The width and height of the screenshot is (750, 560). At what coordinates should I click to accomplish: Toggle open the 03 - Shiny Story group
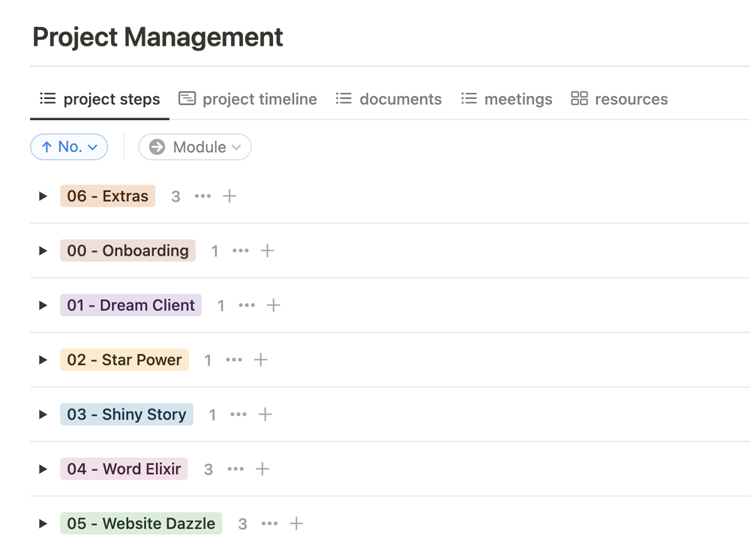[x=43, y=415]
